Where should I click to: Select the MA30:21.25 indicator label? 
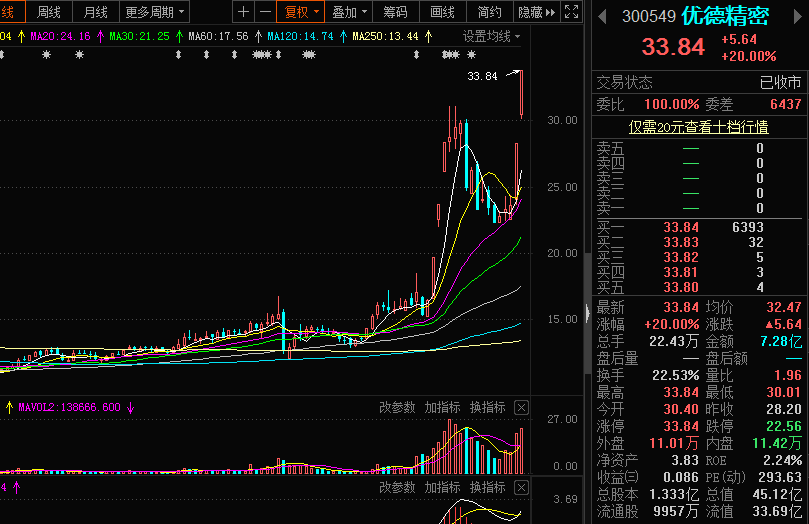139,36
